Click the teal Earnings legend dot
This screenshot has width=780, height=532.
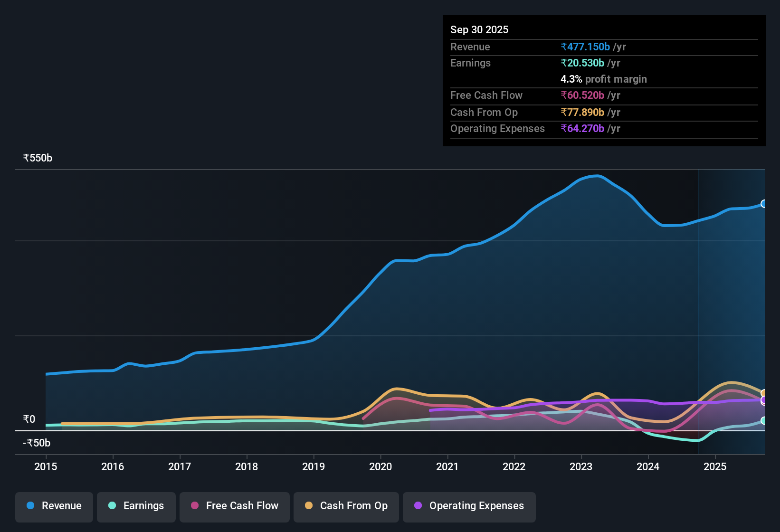[x=113, y=506]
